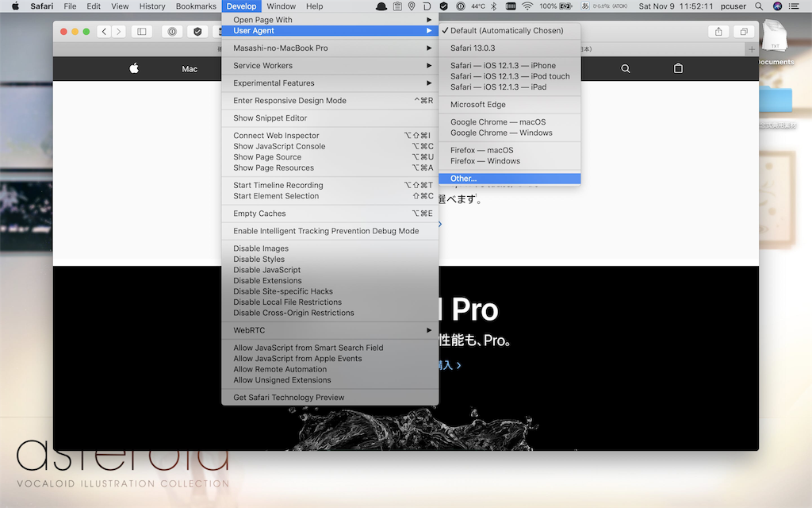812x508 pixels.
Task: Toggle Disable Cross-Origin Restrictions
Action: pos(330,313)
